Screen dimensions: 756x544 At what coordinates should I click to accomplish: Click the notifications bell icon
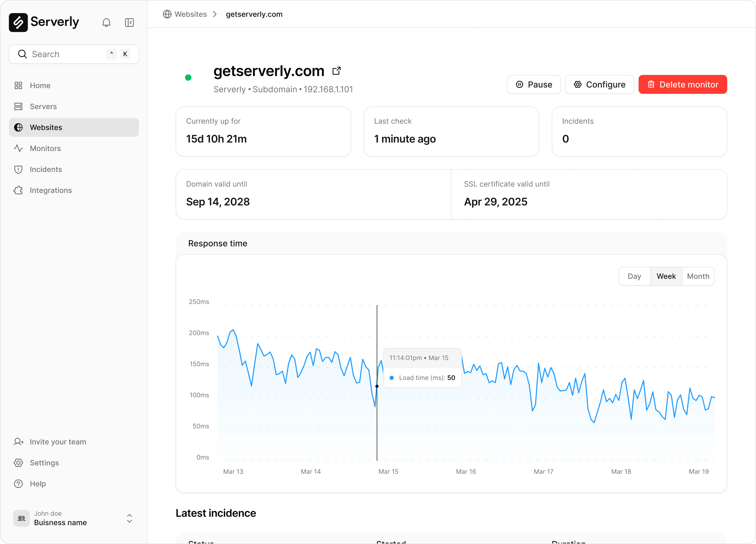106,22
